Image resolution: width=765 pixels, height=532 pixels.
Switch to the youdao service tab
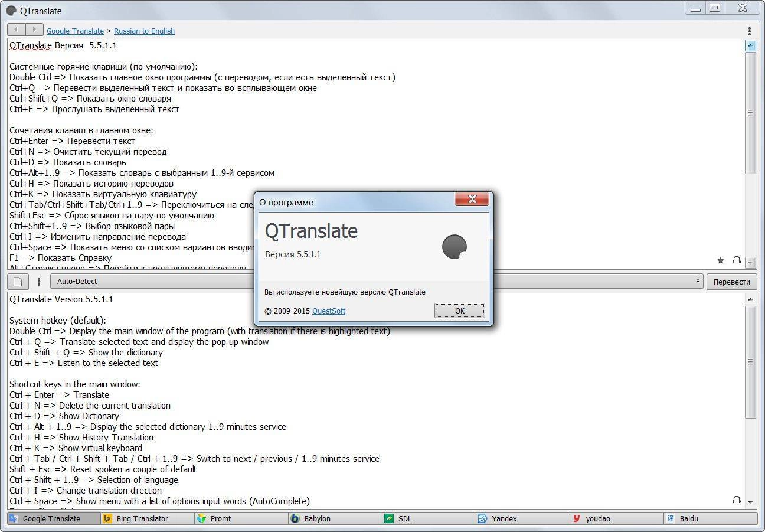pos(617,518)
